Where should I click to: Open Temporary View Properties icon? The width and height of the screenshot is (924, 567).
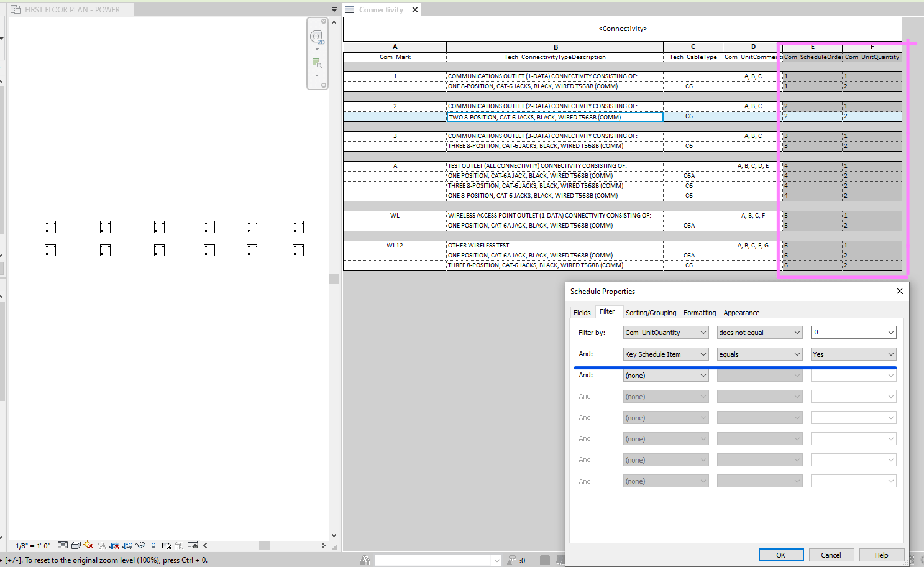click(x=166, y=545)
